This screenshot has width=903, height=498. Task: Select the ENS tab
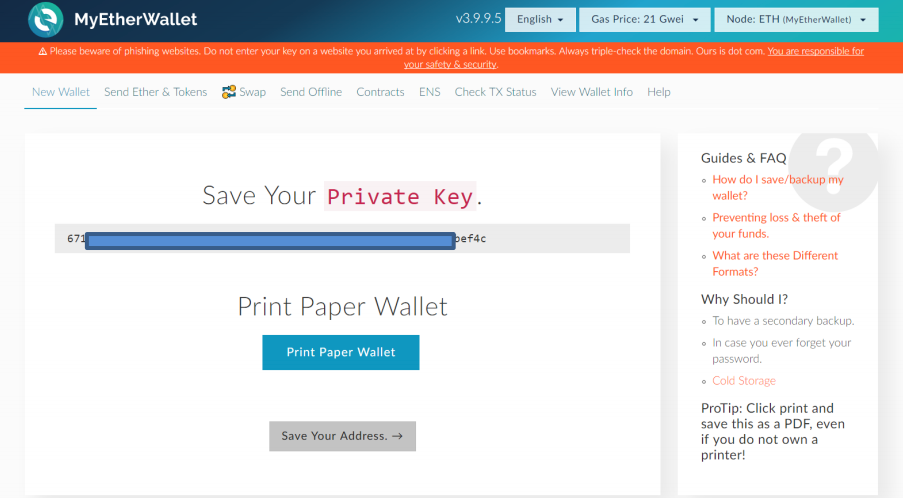[430, 92]
